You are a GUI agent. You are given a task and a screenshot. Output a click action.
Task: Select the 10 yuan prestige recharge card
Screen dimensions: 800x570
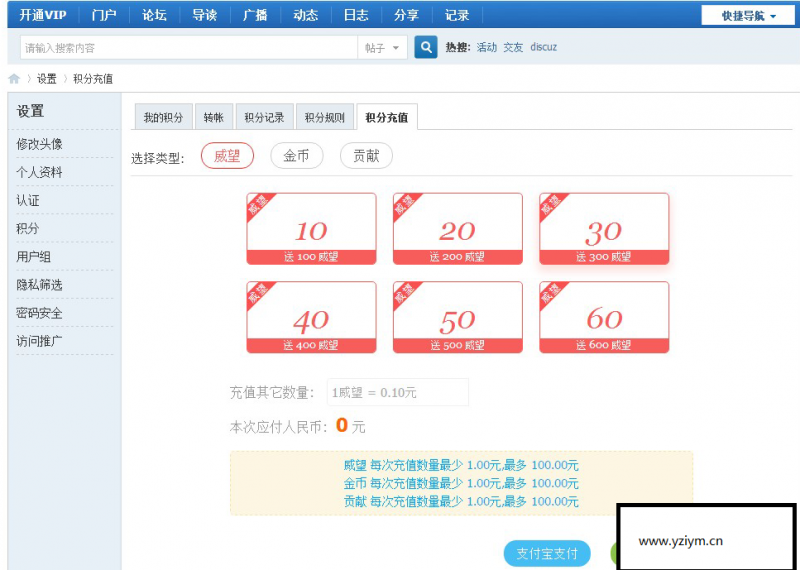click(x=311, y=229)
